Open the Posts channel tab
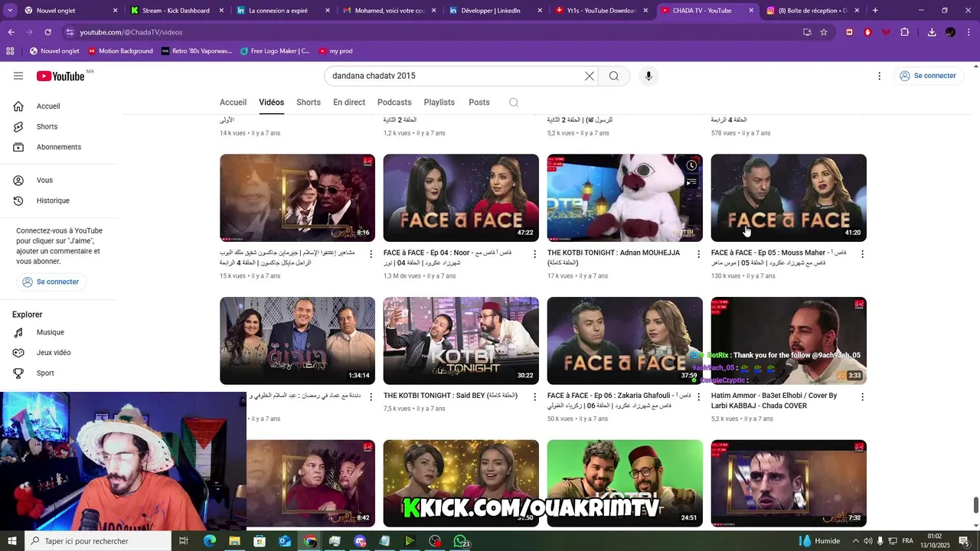This screenshot has height=551, width=980. coord(479,103)
